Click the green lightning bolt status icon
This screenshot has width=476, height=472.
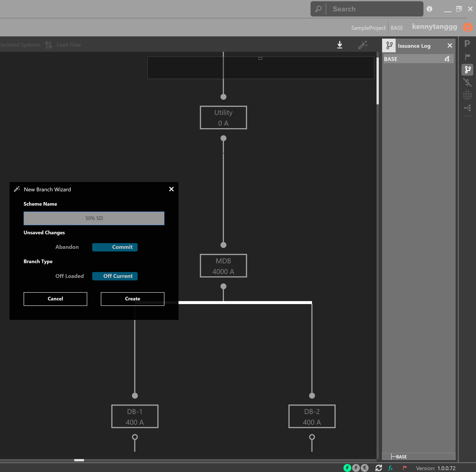[347, 468]
